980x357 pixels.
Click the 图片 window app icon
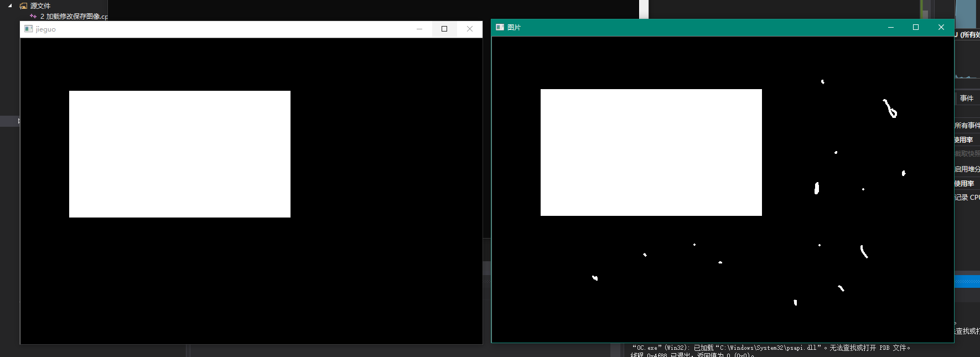pos(500,27)
